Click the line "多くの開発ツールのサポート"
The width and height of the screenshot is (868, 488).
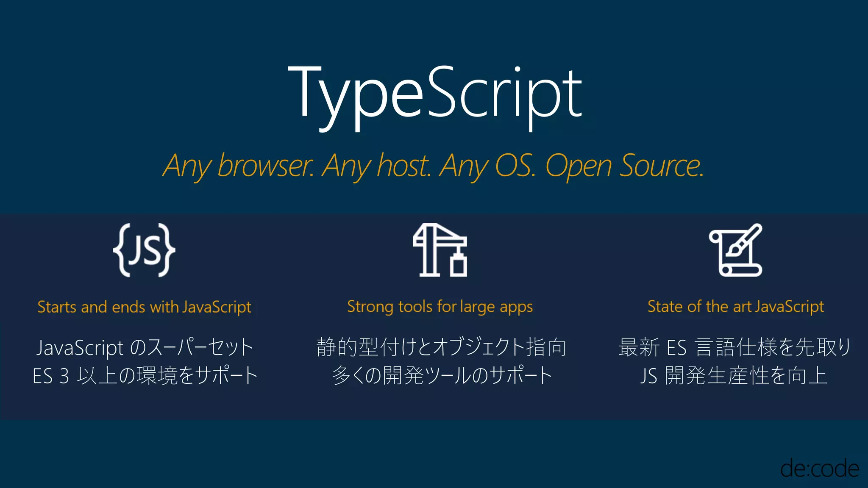click(442, 375)
